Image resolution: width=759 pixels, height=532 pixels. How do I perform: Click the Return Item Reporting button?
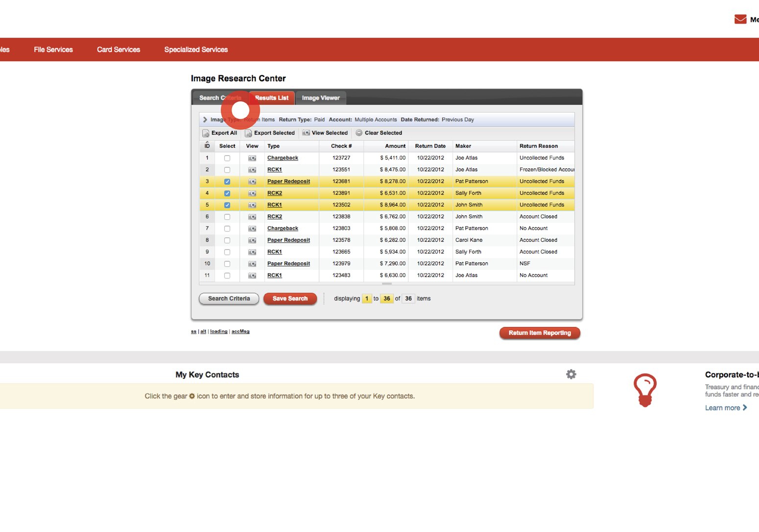(539, 333)
